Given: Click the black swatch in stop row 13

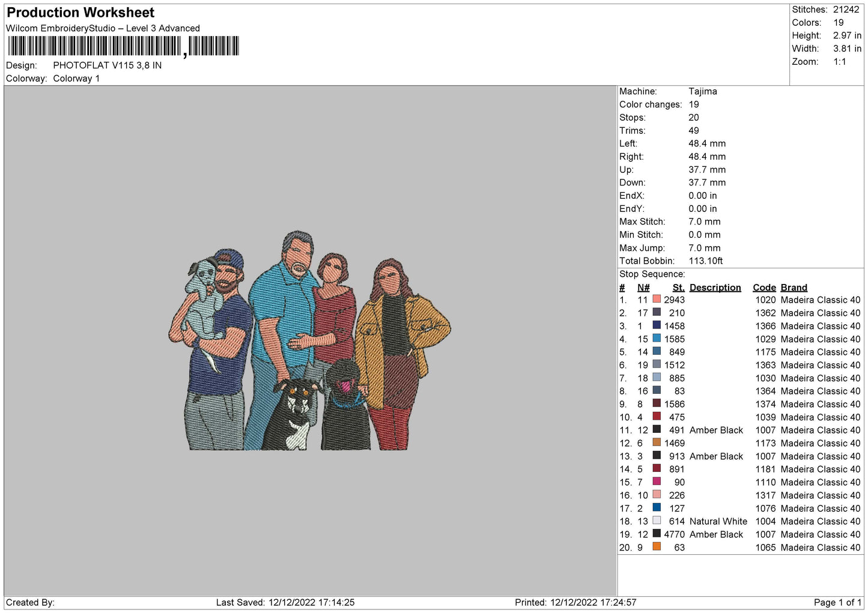Looking at the screenshot, I should pos(657,456).
